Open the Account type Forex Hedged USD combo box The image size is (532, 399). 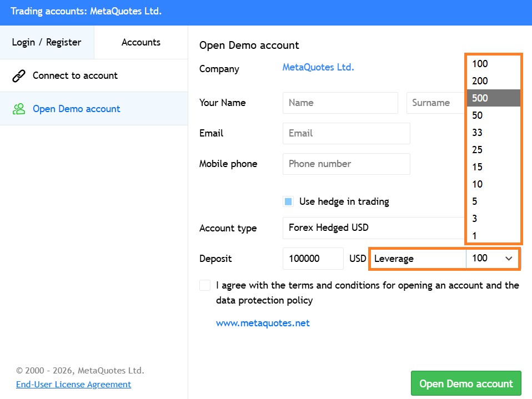click(x=373, y=228)
